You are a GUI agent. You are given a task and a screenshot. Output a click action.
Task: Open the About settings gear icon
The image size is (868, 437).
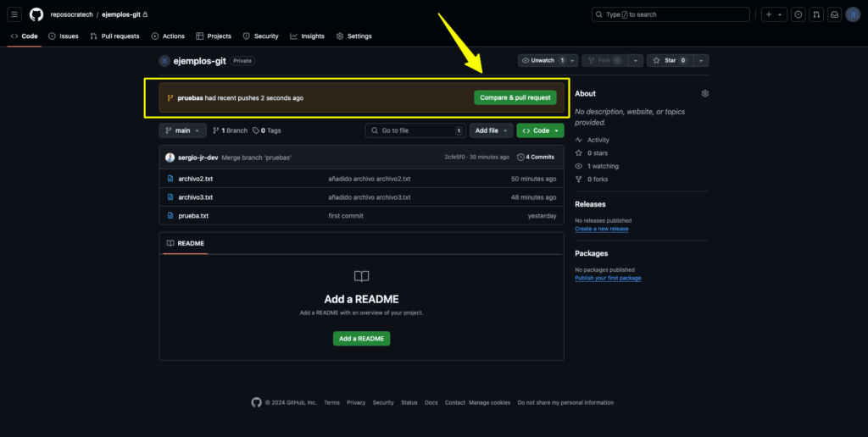[704, 93]
